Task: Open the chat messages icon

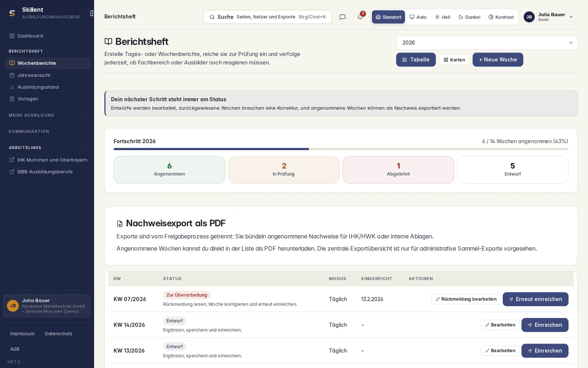Action: coord(343,17)
